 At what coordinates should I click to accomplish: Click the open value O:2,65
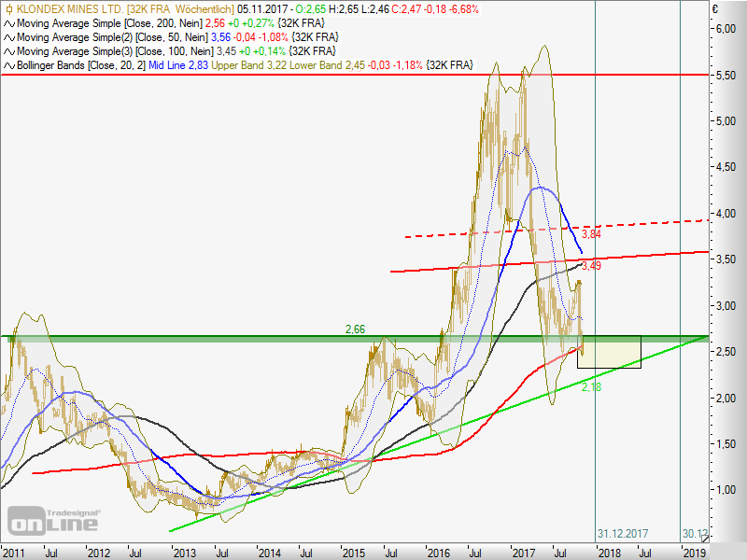(311, 9)
